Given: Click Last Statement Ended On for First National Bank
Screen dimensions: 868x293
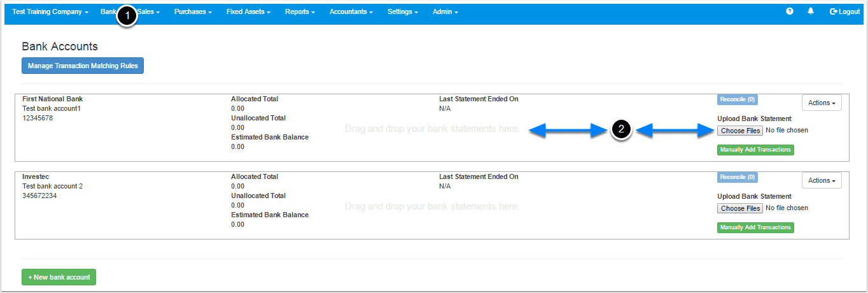Looking at the screenshot, I should coord(479,99).
